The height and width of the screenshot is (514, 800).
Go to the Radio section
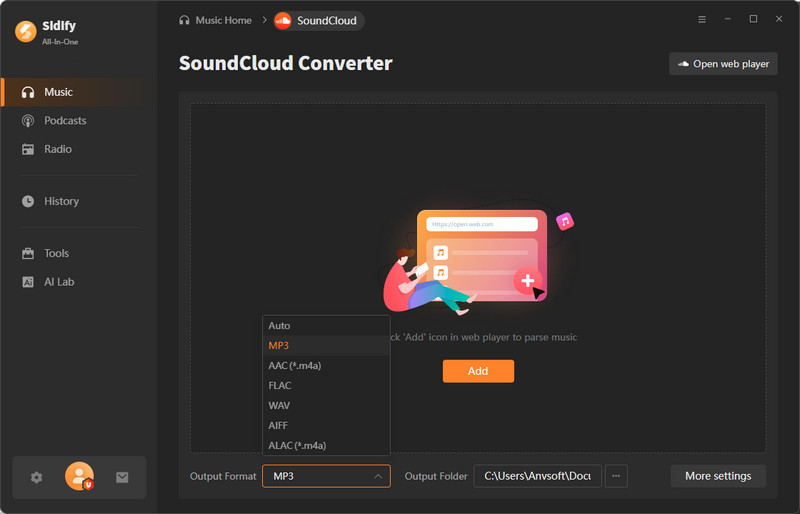tap(57, 149)
